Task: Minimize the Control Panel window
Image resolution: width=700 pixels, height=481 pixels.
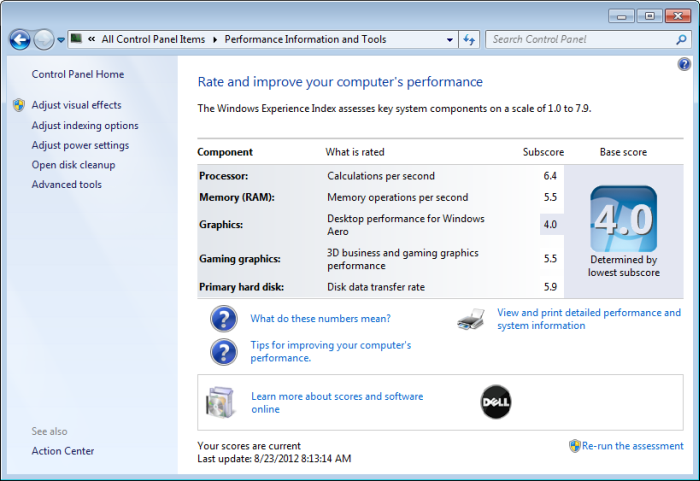Action: pos(621,16)
